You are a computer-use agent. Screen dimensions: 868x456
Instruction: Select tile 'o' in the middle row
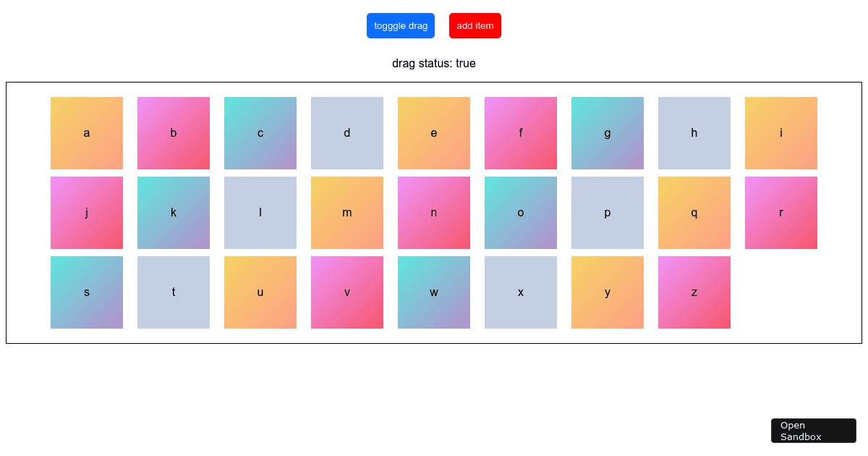coord(521,212)
